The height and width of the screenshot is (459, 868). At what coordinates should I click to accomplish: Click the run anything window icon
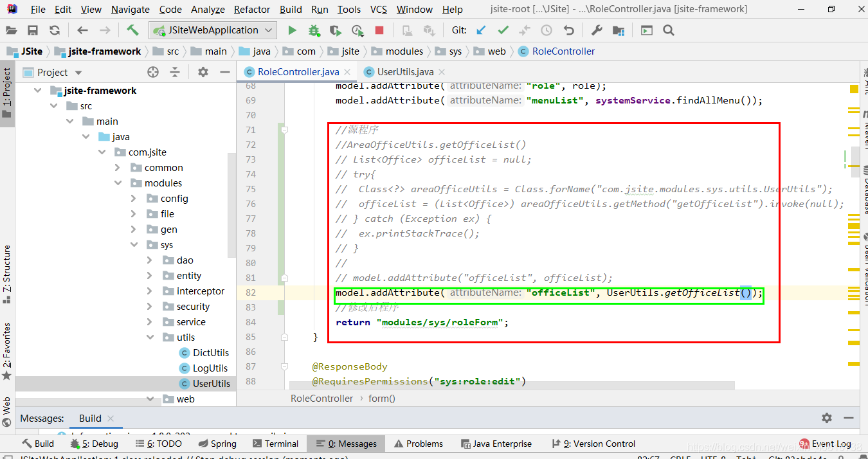(x=647, y=30)
